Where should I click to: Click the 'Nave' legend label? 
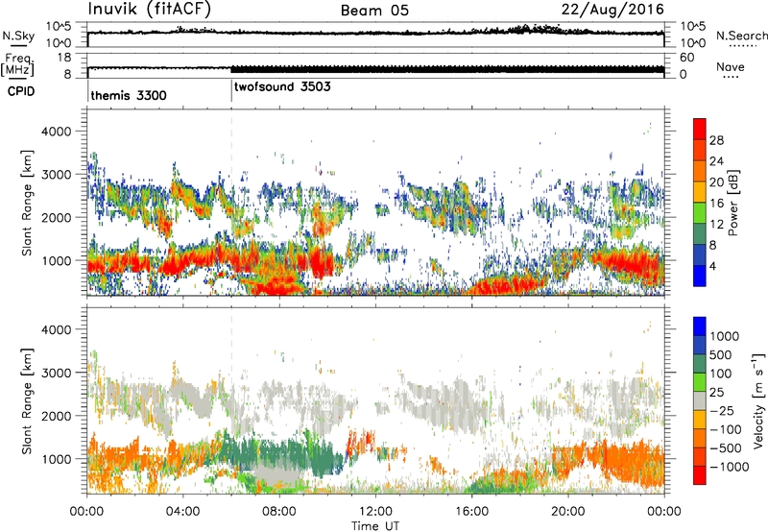click(731, 66)
